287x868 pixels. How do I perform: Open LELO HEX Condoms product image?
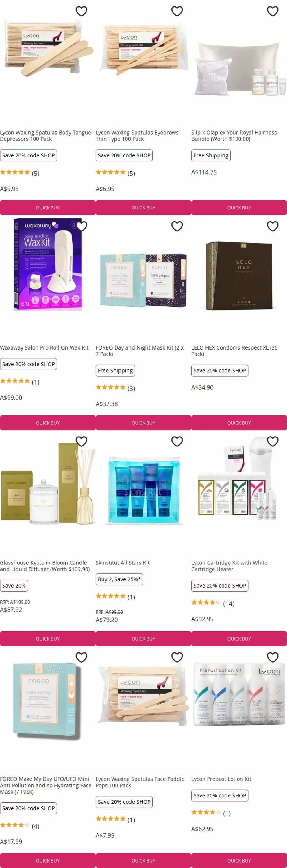tap(239, 275)
